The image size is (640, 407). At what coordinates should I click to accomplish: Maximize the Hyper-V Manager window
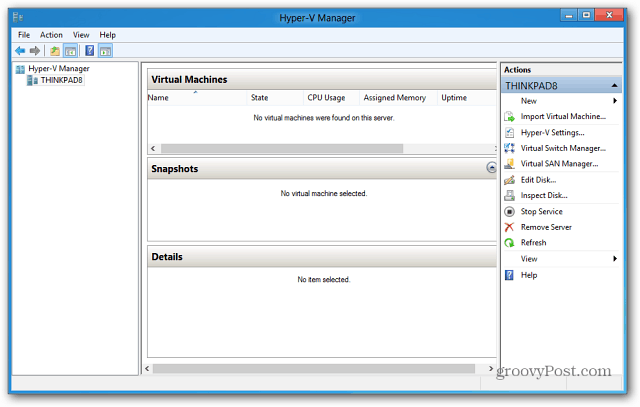(x=586, y=15)
